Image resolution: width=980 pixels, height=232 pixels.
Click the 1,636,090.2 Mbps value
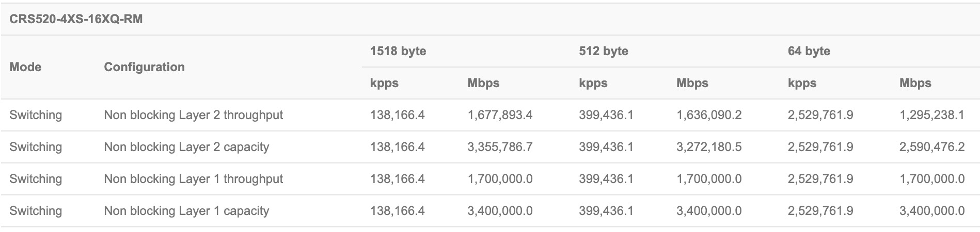pos(709,115)
